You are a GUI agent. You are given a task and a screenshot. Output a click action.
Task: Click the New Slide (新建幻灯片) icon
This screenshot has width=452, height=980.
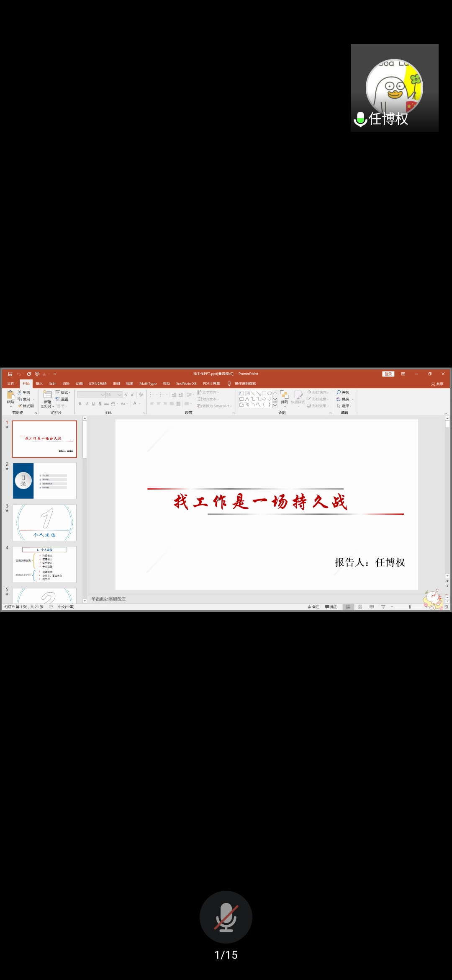click(47, 395)
